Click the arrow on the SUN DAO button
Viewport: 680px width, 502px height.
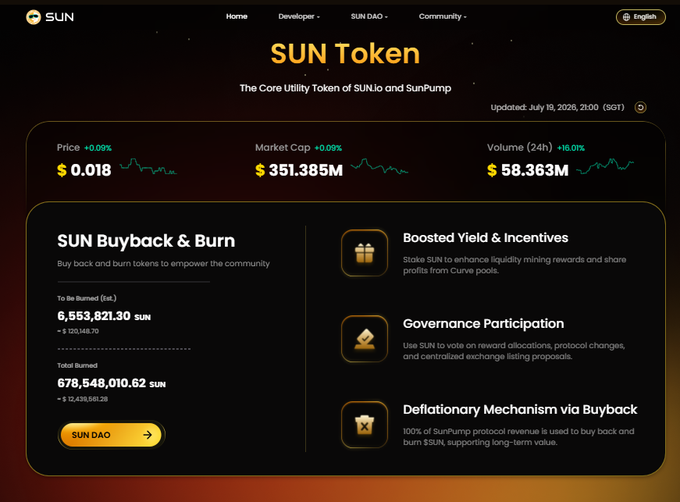click(x=147, y=435)
